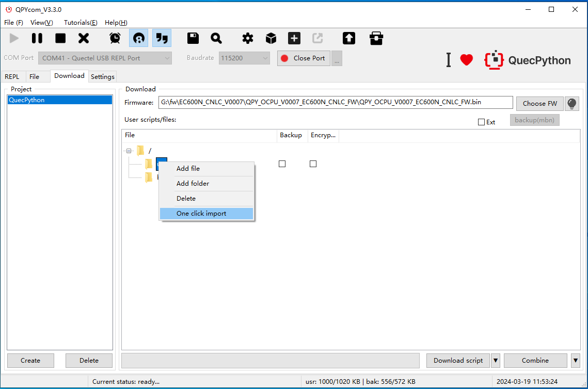Click the greyed-out export arrow icon
The image size is (588, 389).
pos(317,38)
